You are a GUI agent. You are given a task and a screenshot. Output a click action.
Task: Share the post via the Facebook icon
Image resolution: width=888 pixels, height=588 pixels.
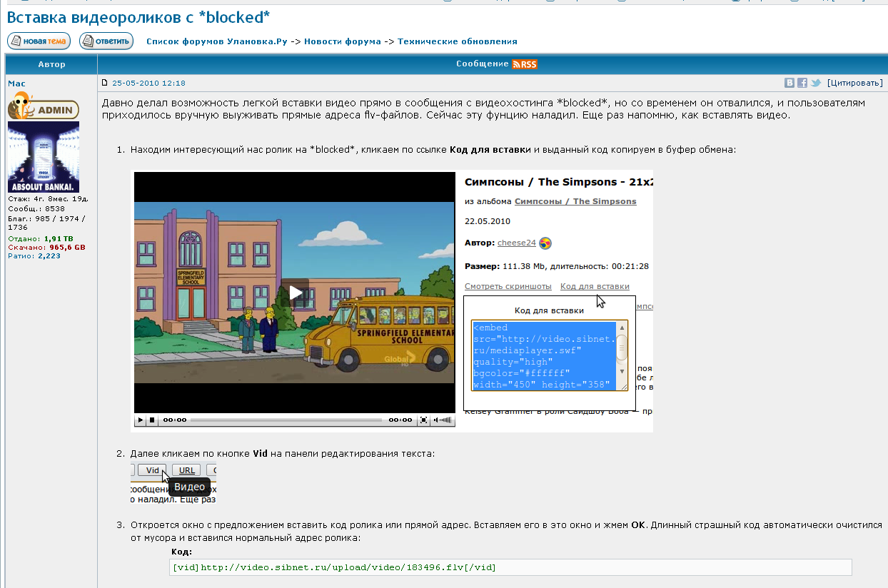pyautogui.click(x=802, y=82)
